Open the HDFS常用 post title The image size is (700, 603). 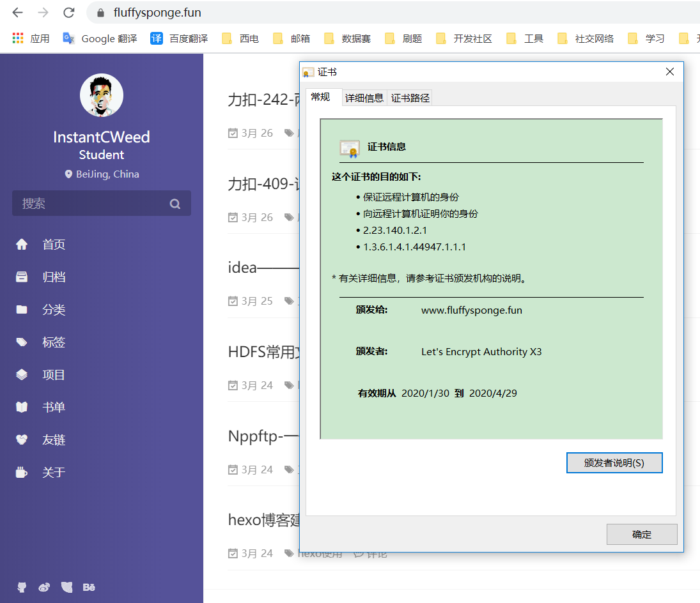(x=263, y=352)
